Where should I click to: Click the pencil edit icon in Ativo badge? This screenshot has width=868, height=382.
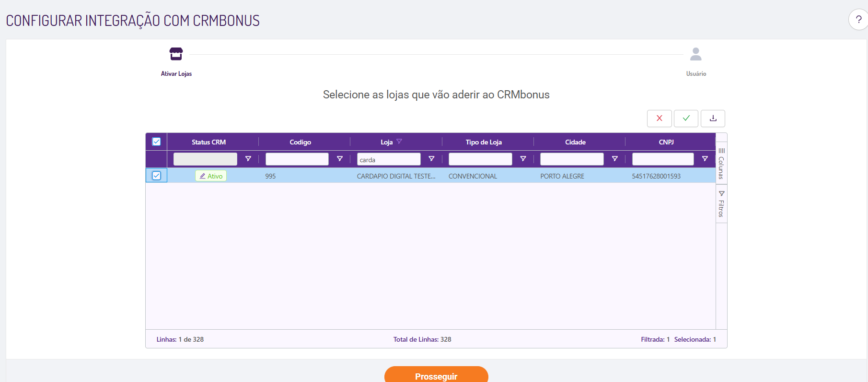click(203, 176)
